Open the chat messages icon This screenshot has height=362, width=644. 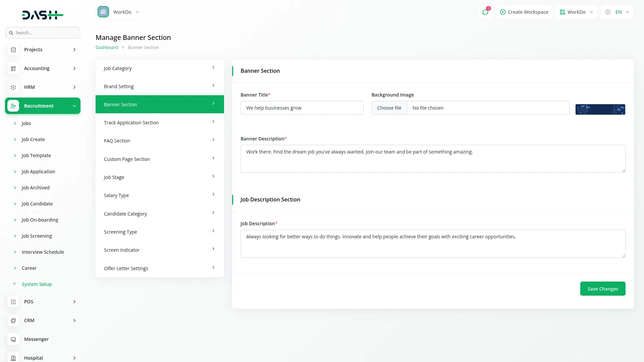pos(485,12)
